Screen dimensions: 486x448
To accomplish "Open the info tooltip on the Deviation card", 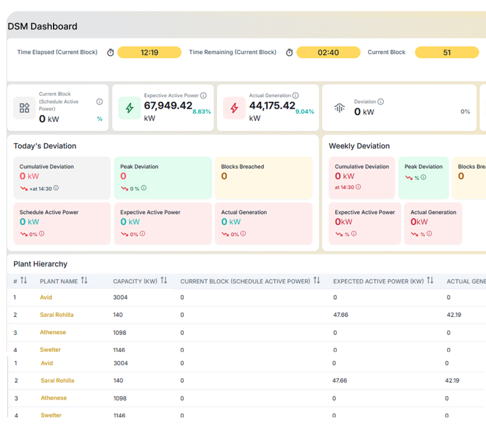I will pos(381,101).
